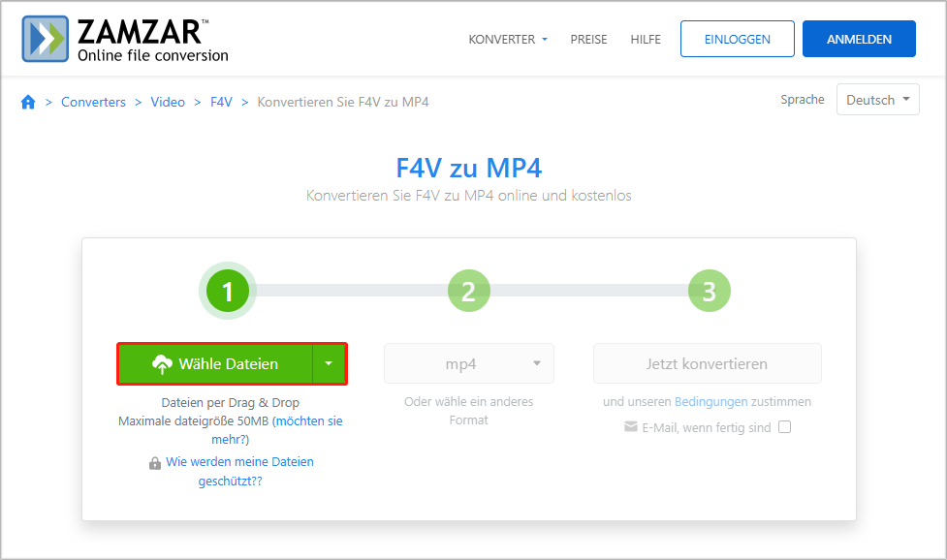Click the Jetzt konvertieren button
Image resolution: width=947 pixels, height=560 pixels.
click(708, 363)
